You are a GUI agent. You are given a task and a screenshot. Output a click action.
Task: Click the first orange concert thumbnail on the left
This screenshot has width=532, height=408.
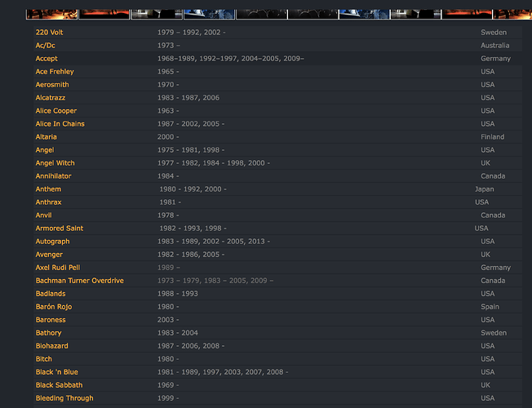(51, 14)
